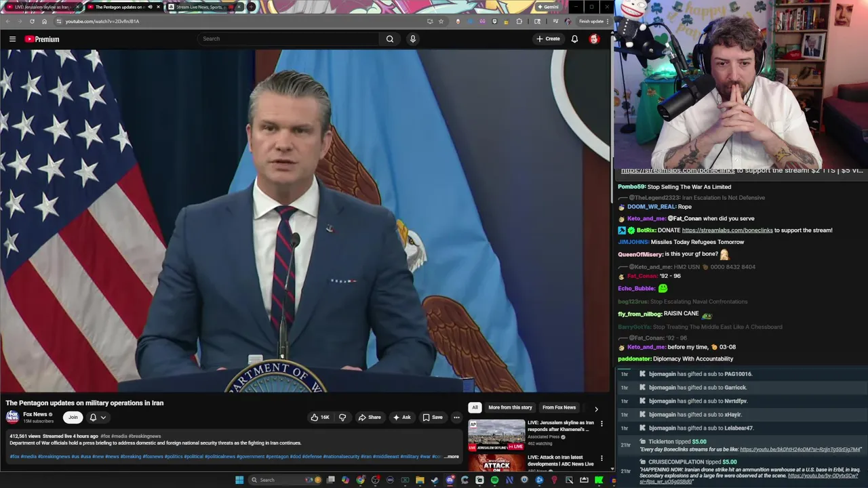The image size is (868, 488).
Task: Open the three-dot more actions under video
Action: click(456, 418)
